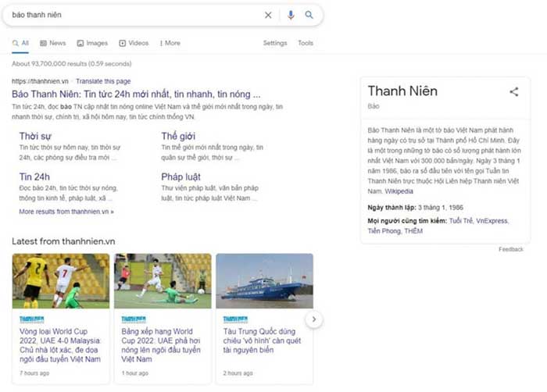Open the Tin 24h sitelink
The image size is (547, 392).
[34, 176]
